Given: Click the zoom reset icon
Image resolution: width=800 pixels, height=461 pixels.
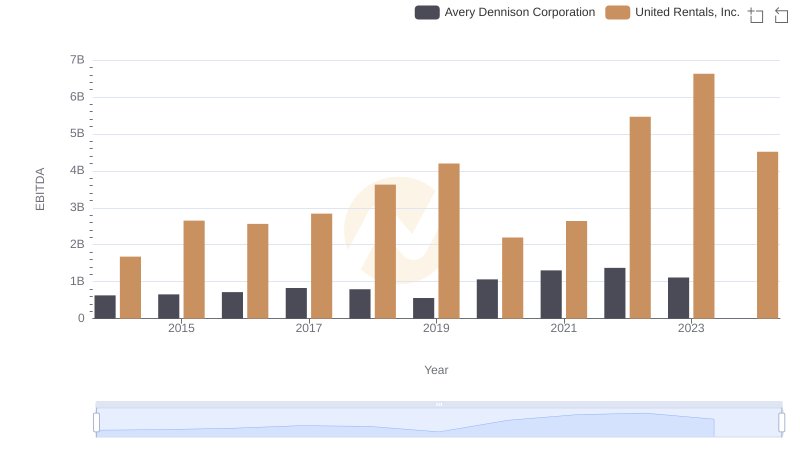Looking at the screenshot, I should [781, 15].
